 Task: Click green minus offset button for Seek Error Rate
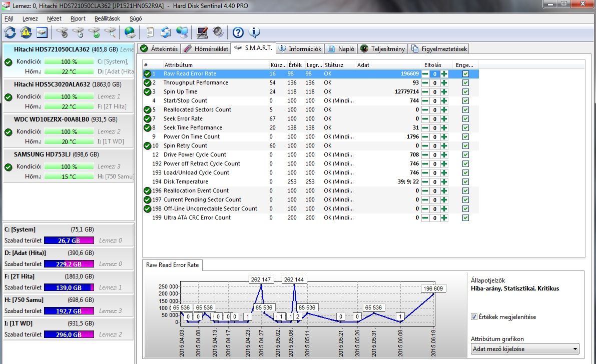425,118
